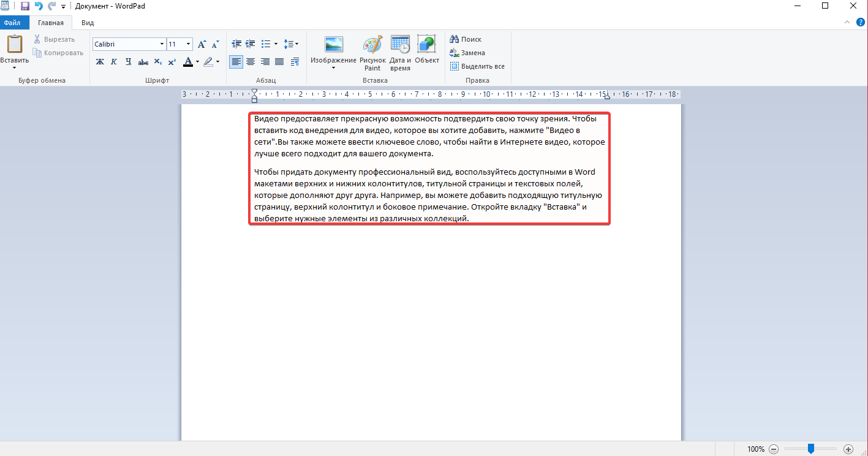Image resolution: width=868 pixels, height=456 pixels.
Task: Open the line spacing dropdown
Action: pyautogui.click(x=291, y=44)
